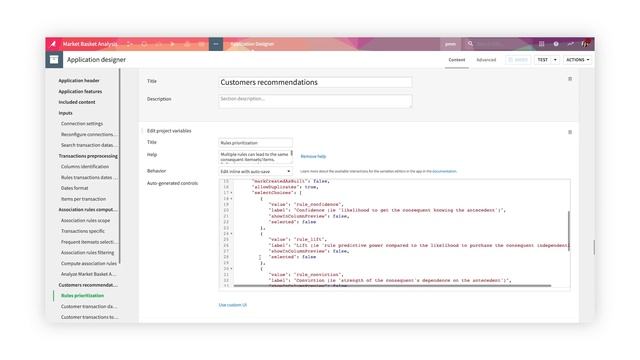This screenshot has width=640, height=360.
Task: Select Application features in sidebar
Action: (80, 91)
